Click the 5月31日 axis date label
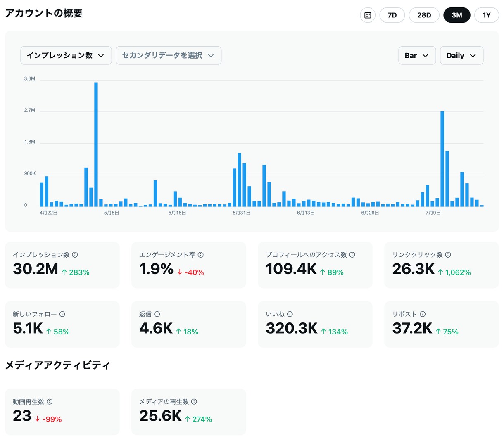 click(241, 213)
